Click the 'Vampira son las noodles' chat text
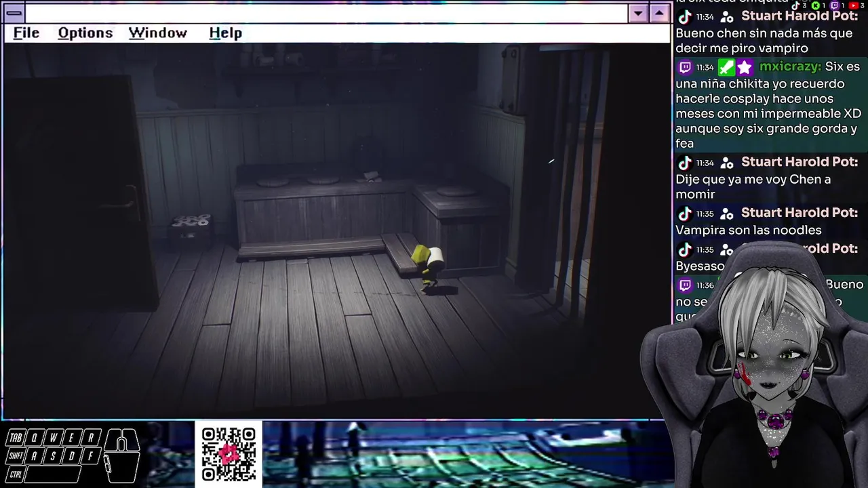868x488 pixels. (x=749, y=230)
